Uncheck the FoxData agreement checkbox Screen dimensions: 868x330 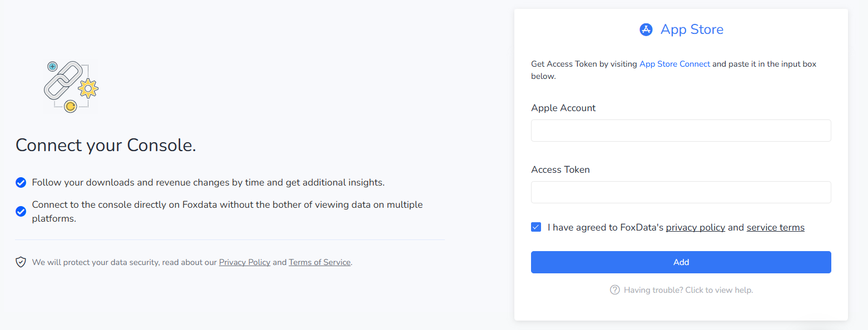[536, 227]
